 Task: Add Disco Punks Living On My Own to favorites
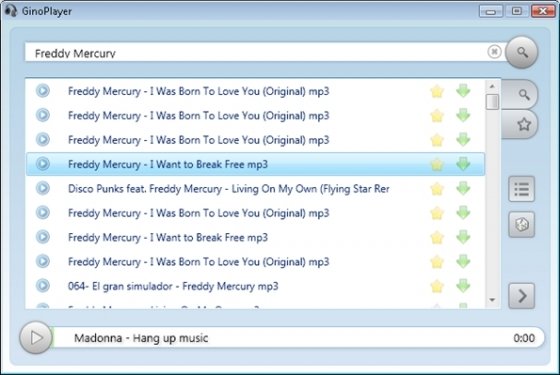tap(437, 189)
